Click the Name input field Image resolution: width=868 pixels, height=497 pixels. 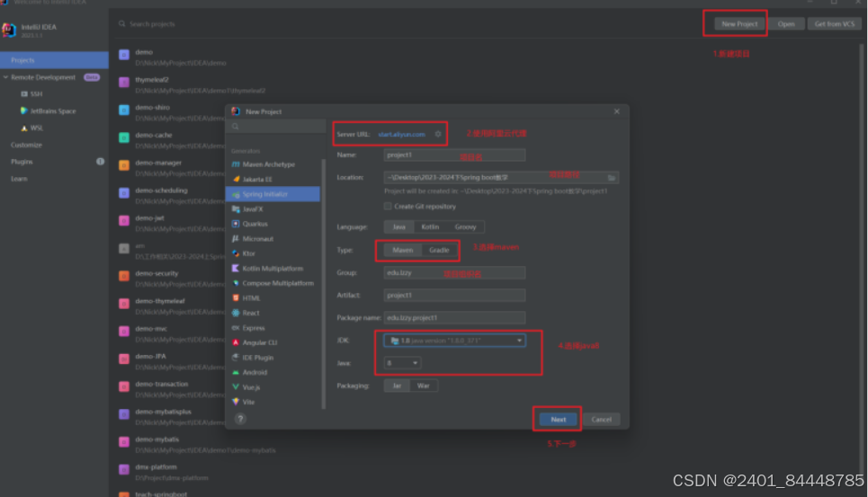click(454, 155)
